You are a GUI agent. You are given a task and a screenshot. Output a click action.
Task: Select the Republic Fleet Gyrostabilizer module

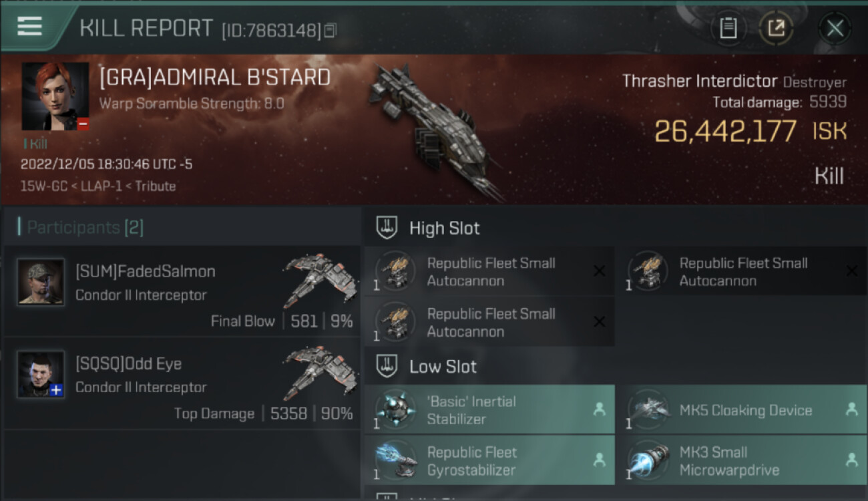coord(489,460)
